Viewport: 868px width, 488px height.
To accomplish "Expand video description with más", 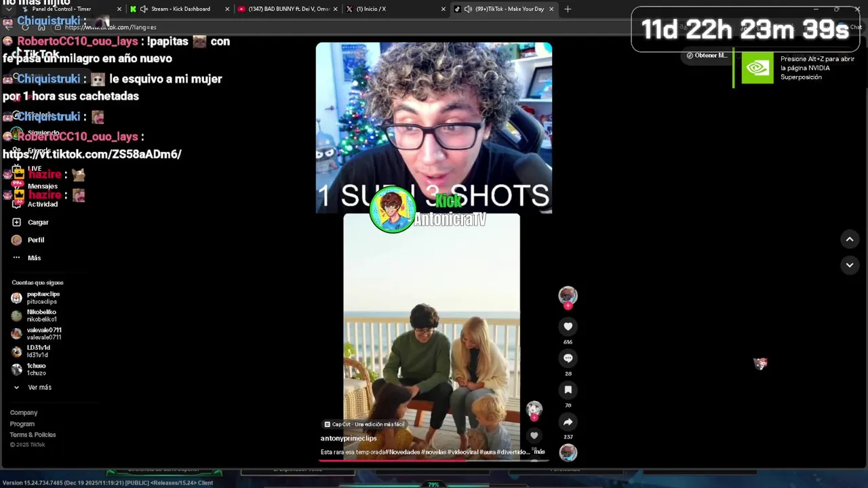I will pos(539,451).
